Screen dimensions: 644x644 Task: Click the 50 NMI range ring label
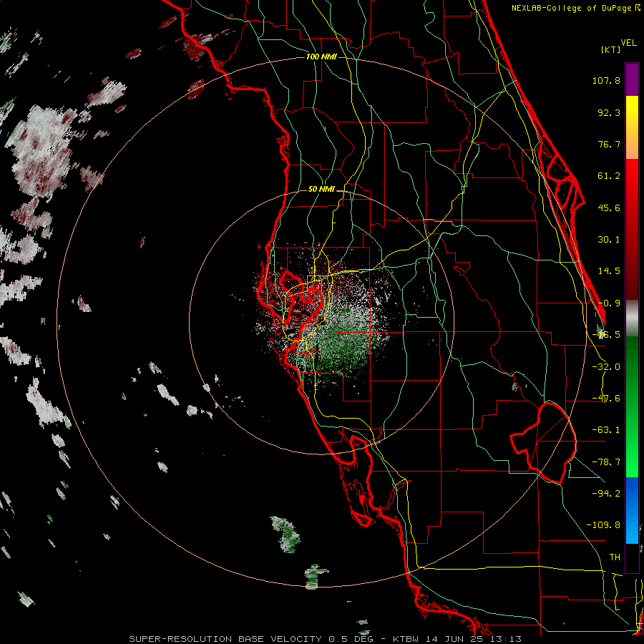[x=321, y=189]
